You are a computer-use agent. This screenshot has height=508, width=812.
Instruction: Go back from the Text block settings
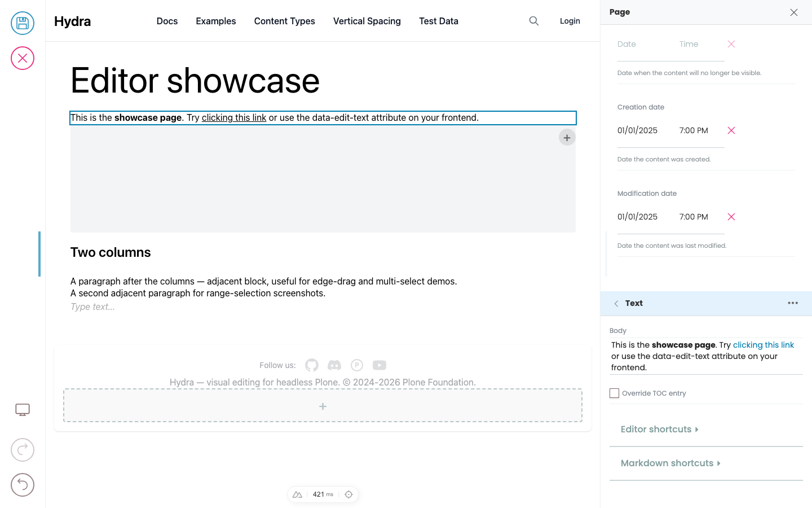[x=616, y=304]
